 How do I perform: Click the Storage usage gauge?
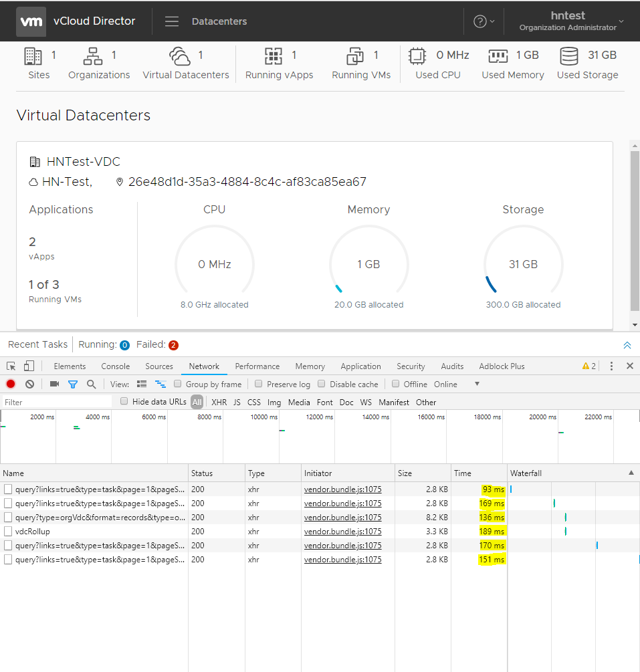(x=524, y=261)
